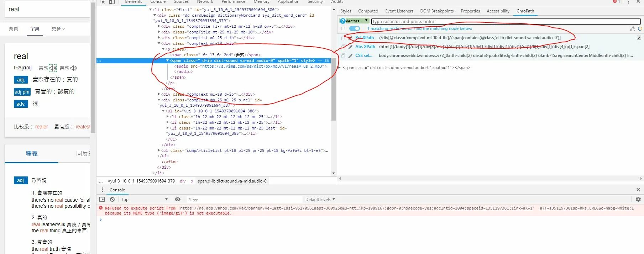This screenshot has width=644, height=254.
Task: Turn off the blue ChroPath toggle switch
Action: (354, 28)
